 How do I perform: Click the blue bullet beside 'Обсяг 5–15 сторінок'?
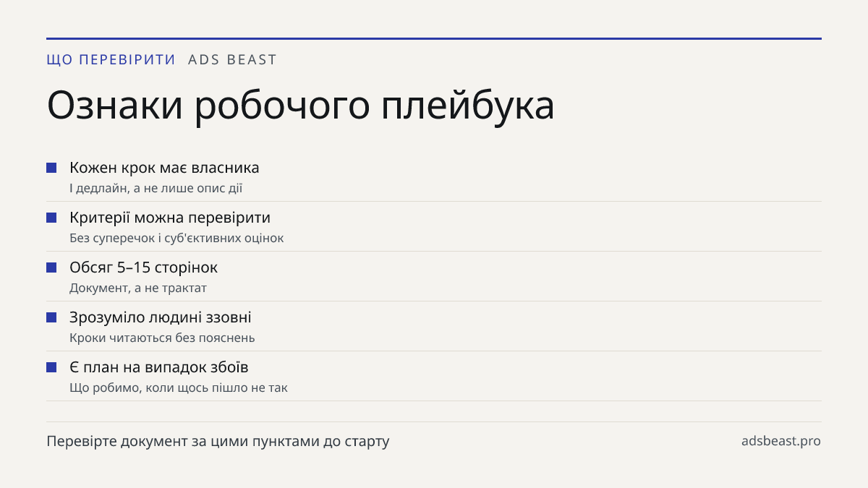tap(51, 267)
